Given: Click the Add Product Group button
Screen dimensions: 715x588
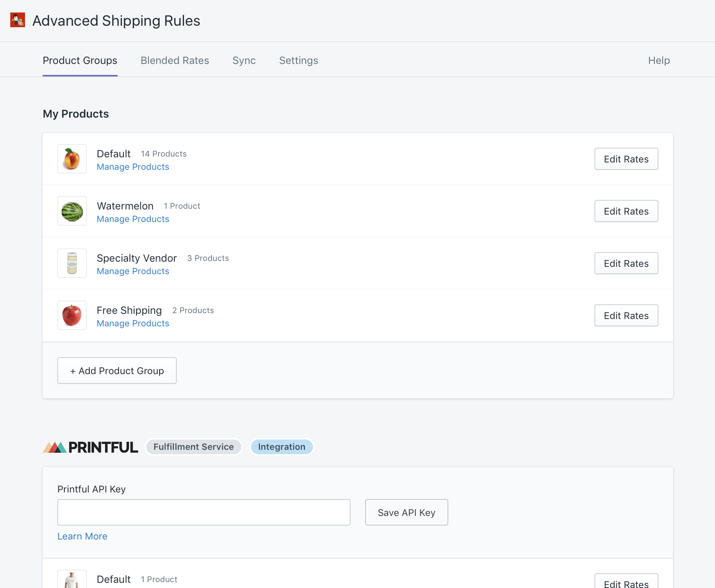Looking at the screenshot, I should pos(117,370).
